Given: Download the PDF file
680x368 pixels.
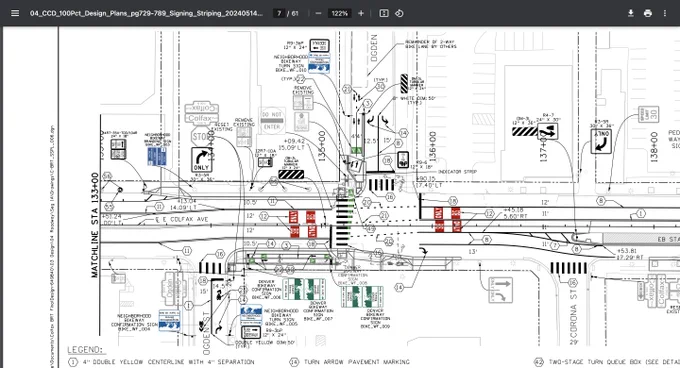Looking at the screenshot, I should click(x=631, y=13).
